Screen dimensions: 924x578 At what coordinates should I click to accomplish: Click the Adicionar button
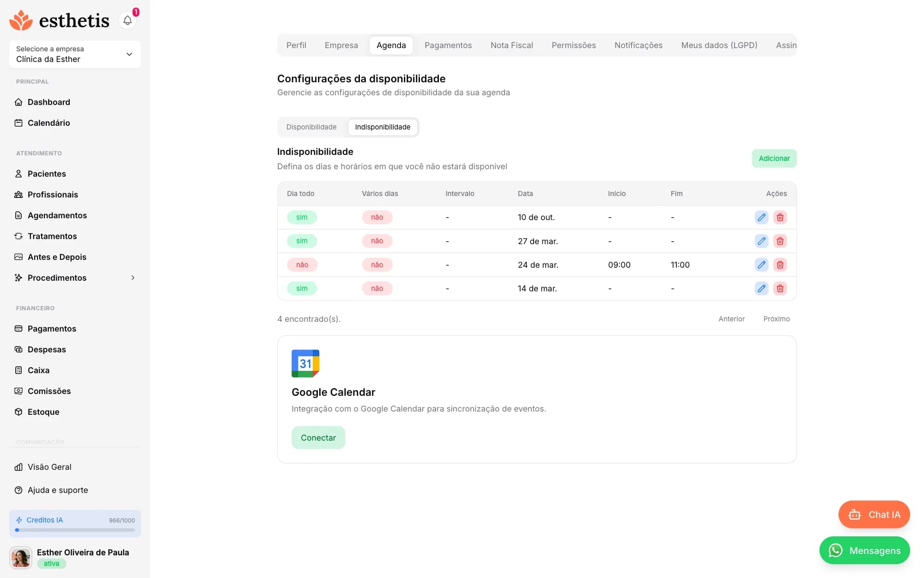tap(774, 159)
